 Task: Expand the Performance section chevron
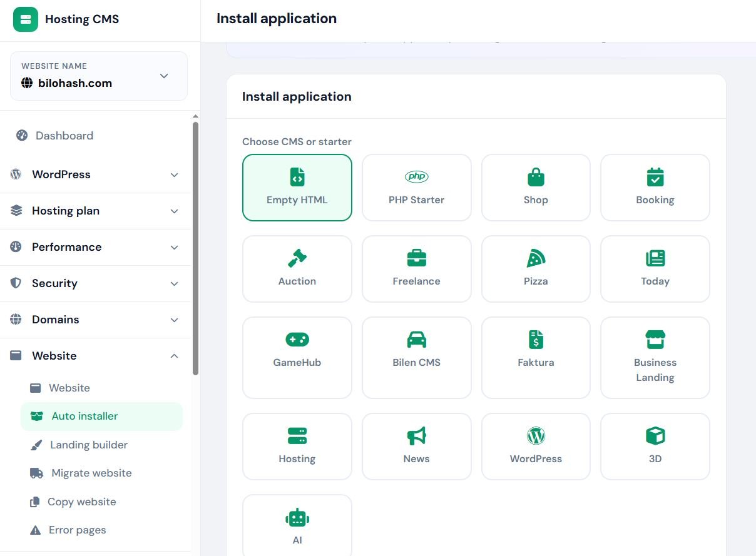coord(175,247)
